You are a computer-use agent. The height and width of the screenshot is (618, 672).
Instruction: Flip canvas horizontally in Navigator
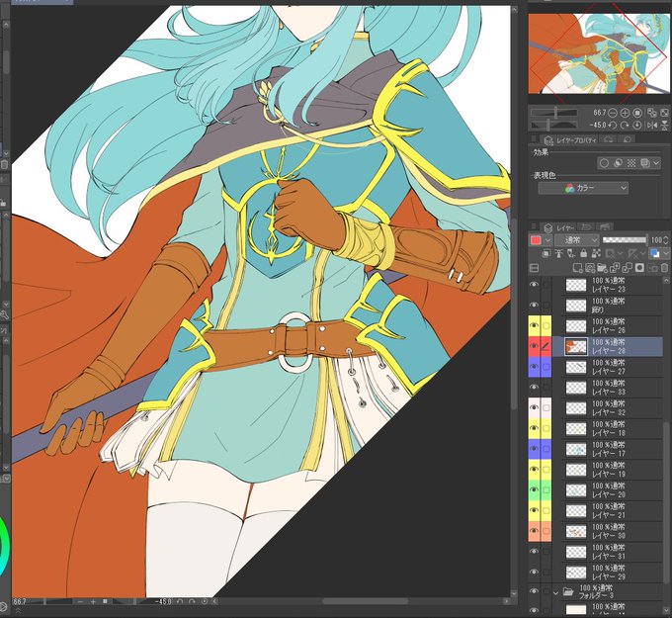click(652, 126)
